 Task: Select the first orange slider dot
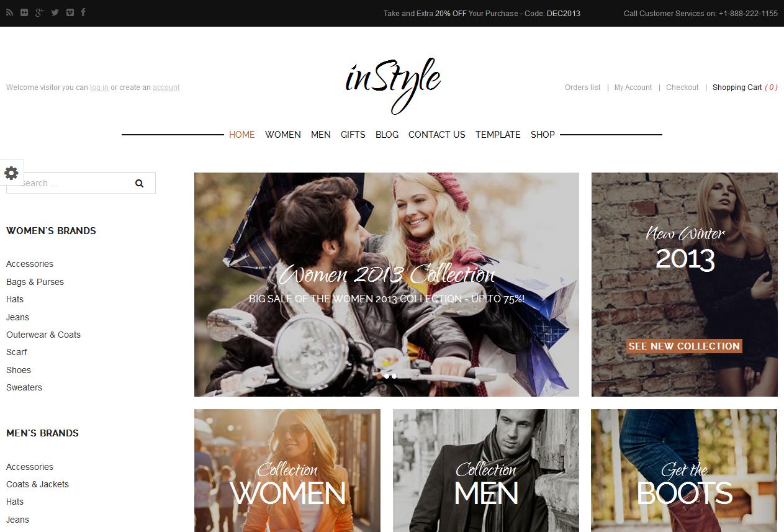(x=379, y=376)
